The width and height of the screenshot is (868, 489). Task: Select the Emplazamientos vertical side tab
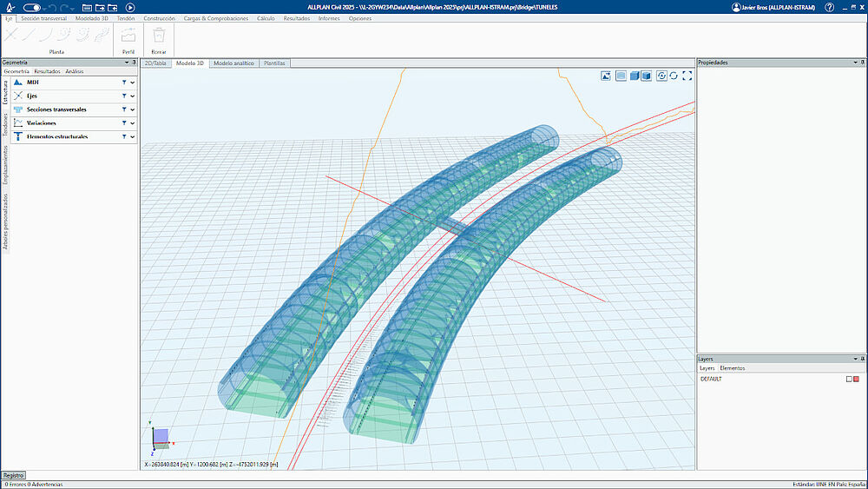(5, 166)
